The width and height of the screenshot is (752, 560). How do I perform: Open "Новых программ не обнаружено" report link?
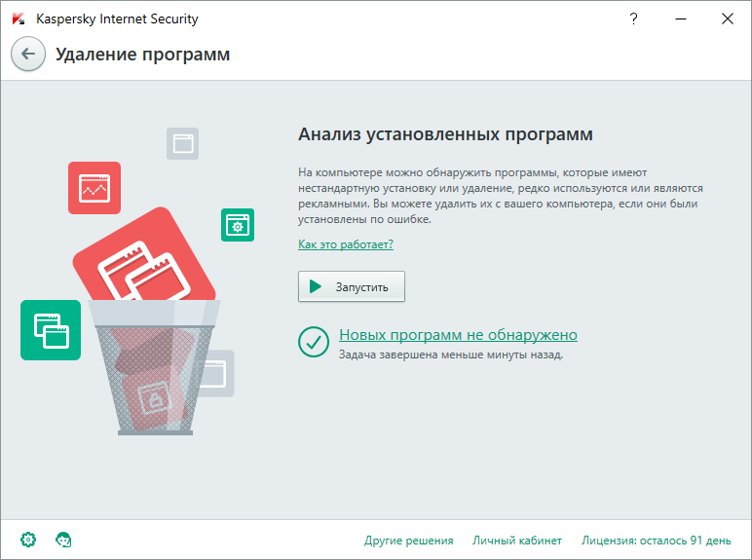pyautogui.click(x=458, y=335)
